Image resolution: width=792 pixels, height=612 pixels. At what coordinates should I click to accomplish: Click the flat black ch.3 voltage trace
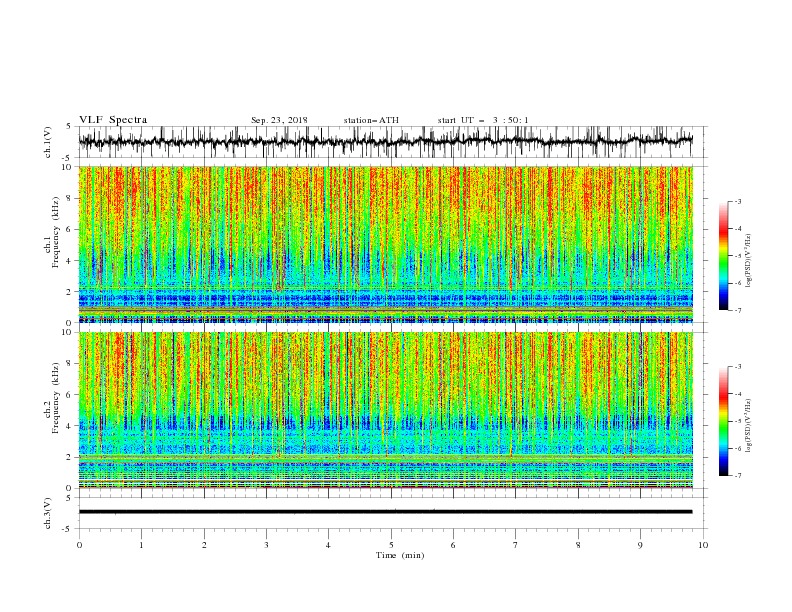(385, 512)
